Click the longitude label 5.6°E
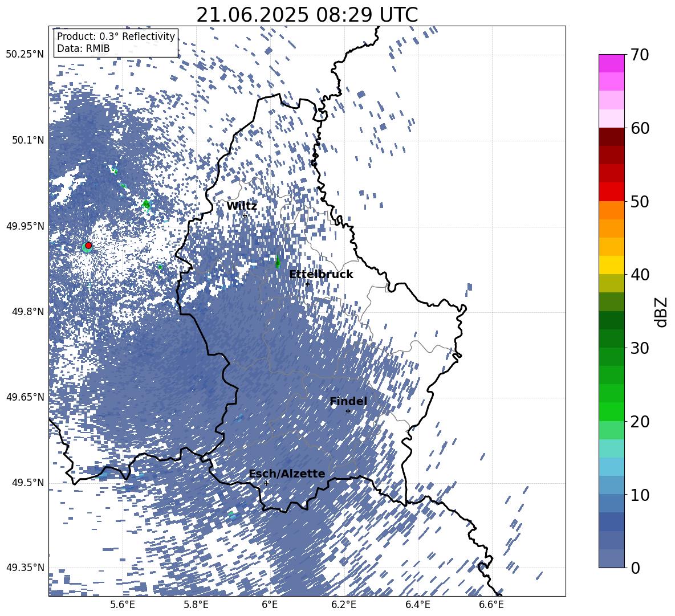Screen dimensions: 675x616 (x=123, y=605)
